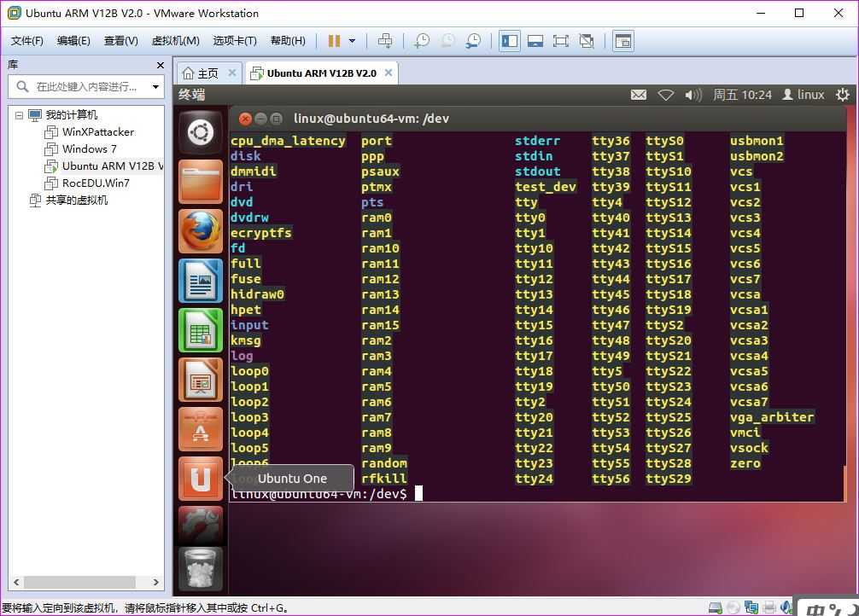The image size is (859, 616).
Task: Click the cpu_dma_latency entry in terminal
Action: click(x=288, y=141)
